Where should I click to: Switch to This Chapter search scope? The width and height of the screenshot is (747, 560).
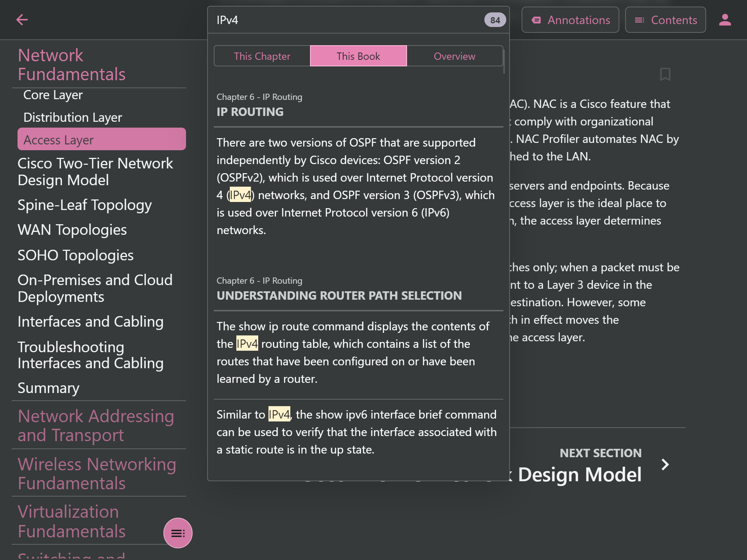[262, 56]
